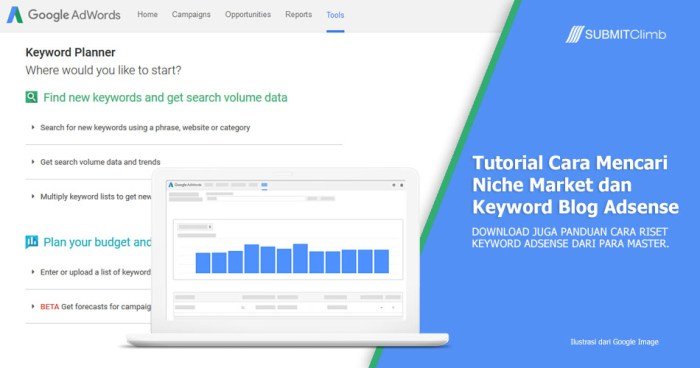Open the Home menu item
Viewport: 700px width, 368px height.
pos(147,14)
